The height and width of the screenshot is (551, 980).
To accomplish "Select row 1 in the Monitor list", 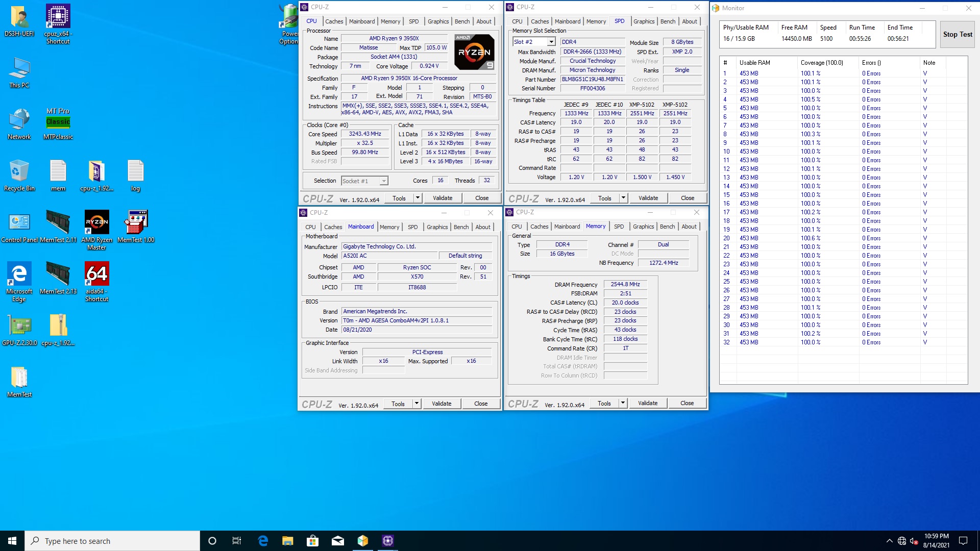I will click(x=843, y=73).
